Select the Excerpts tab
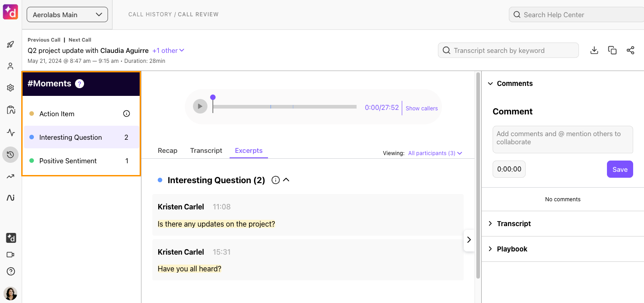The width and height of the screenshot is (644, 303). [249, 151]
